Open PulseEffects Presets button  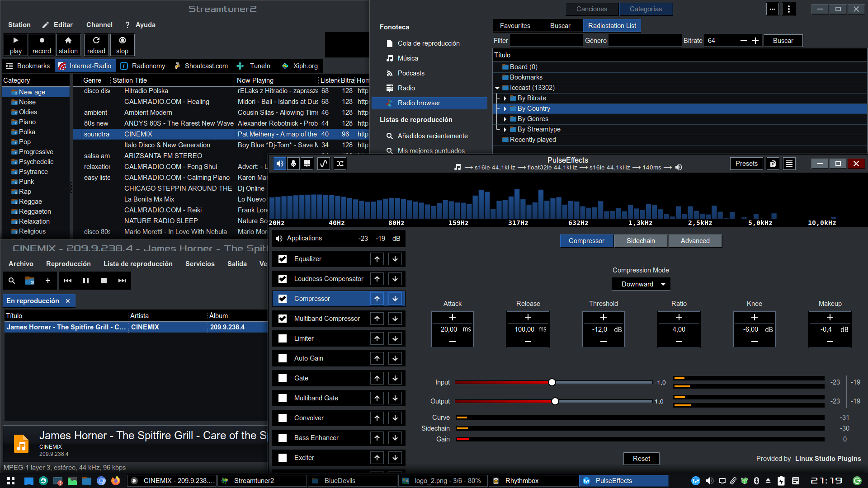click(x=746, y=164)
